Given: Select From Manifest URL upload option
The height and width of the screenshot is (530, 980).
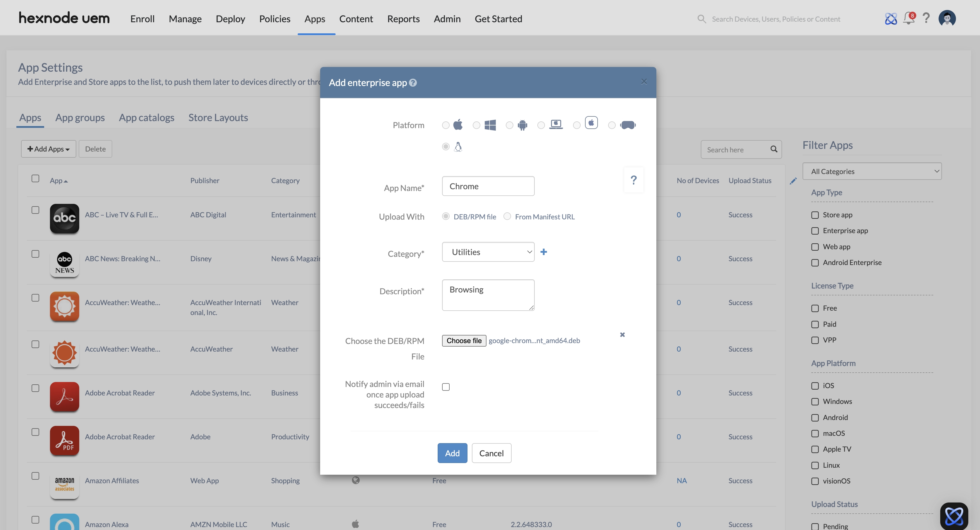Looking at the screenshot, I should tap(507, 216).
